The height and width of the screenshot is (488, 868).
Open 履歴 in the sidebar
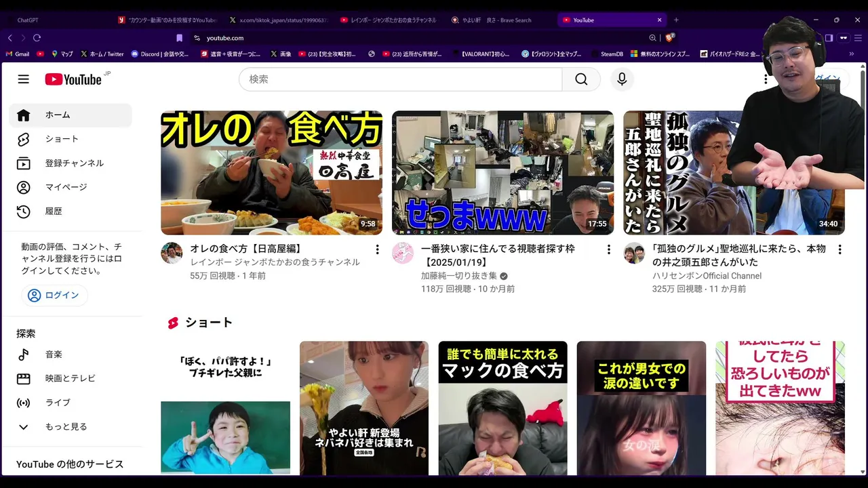point(71,211)
